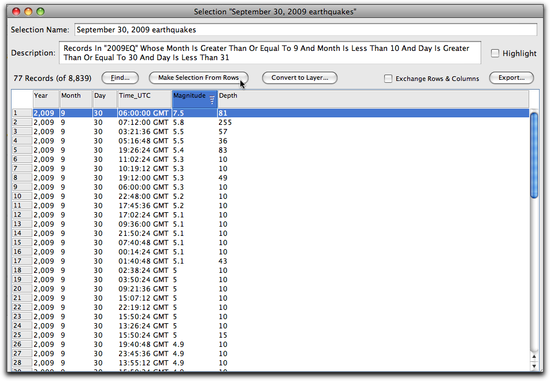This screenshot has width=550, height=381.
Task: Click in the Description text field
Action: (x=270, y=53)
